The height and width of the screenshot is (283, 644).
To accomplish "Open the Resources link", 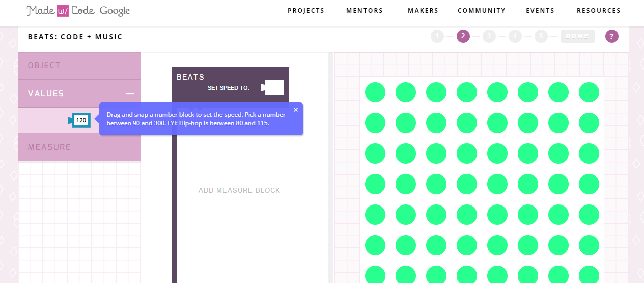I will pyautogui.click(x=599, y=11).
